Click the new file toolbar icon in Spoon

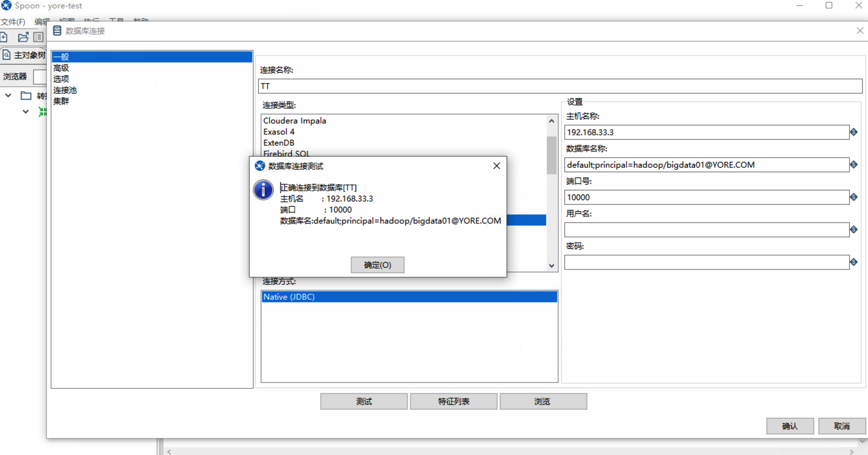pos(4,37)
